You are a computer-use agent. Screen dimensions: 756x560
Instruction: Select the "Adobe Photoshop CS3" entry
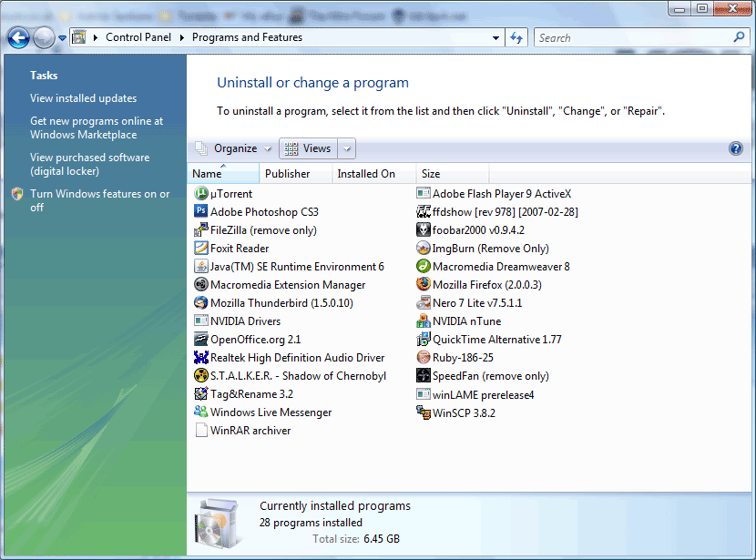point(257,211)
